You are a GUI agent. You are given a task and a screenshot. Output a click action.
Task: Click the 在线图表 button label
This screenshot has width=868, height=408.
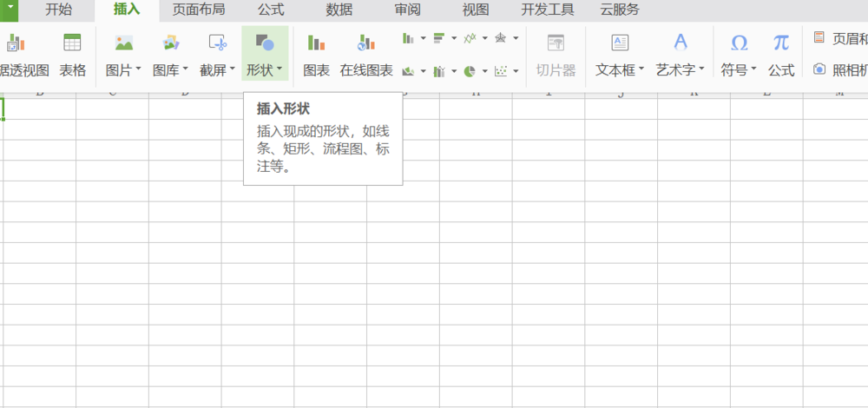click(x=366, y=70)
